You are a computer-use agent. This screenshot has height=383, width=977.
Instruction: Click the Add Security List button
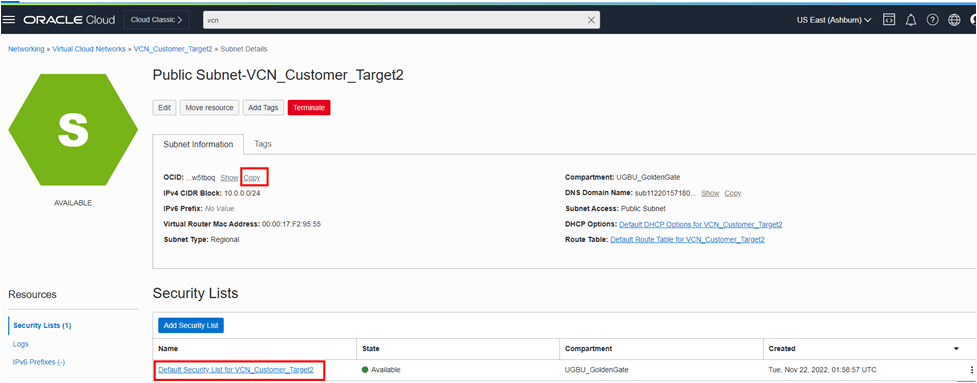click(x=191, y=325)
